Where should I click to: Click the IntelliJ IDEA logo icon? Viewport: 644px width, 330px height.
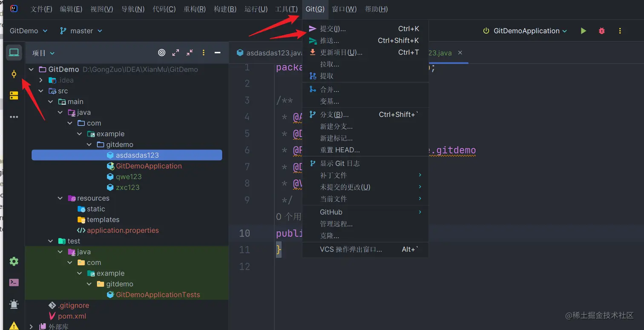(x=14, y=9)
